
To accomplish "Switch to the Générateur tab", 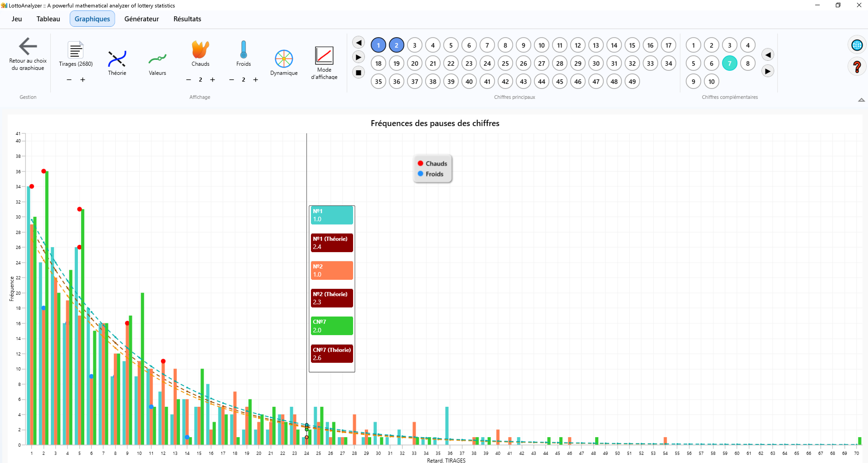I will 141,19.
